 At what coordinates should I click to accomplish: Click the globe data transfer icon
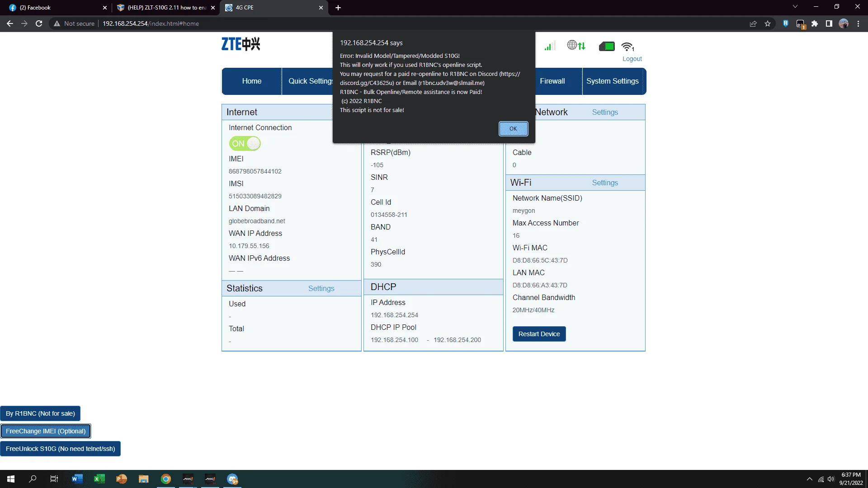pos(576,45)
